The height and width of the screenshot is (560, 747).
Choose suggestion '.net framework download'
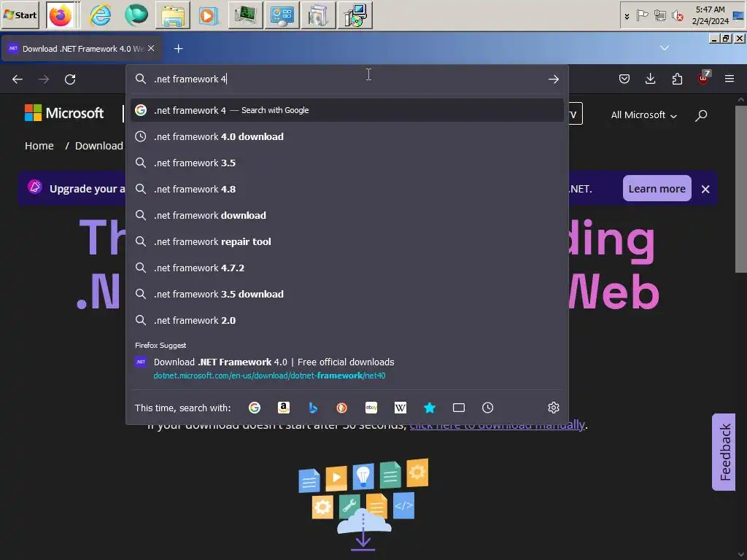(x=347, y=215)
